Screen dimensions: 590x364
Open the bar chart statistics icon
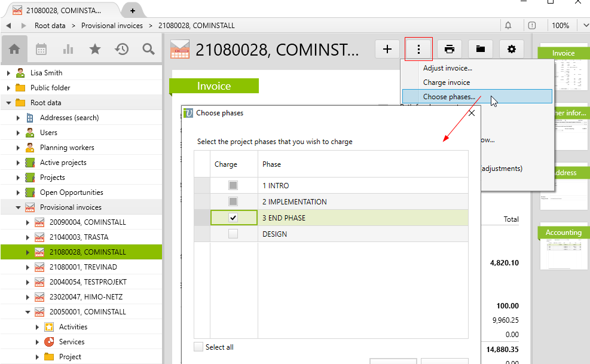pos(68,50)
